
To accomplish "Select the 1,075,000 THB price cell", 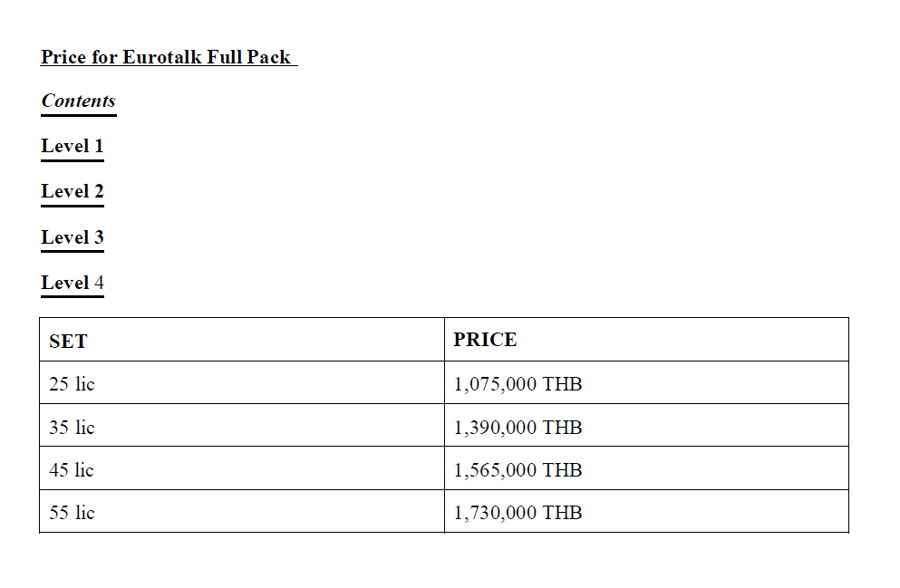I will [x=646, y=382].
